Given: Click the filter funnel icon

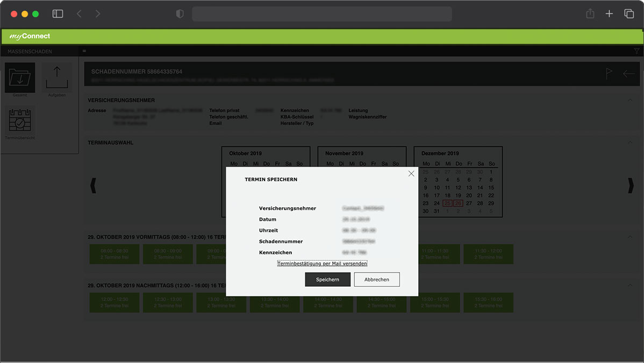Looking at the screenshot, I should (x=637, y=52).
